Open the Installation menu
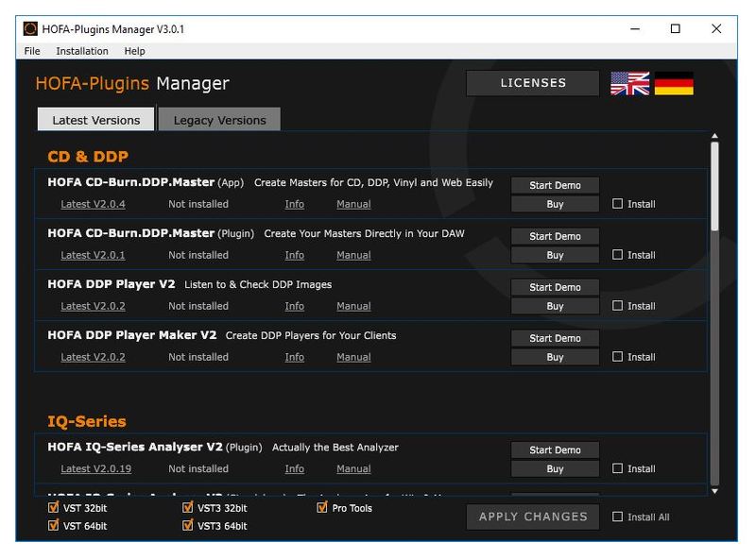Screen dimensions: 756x559 [x=82, y=51]
